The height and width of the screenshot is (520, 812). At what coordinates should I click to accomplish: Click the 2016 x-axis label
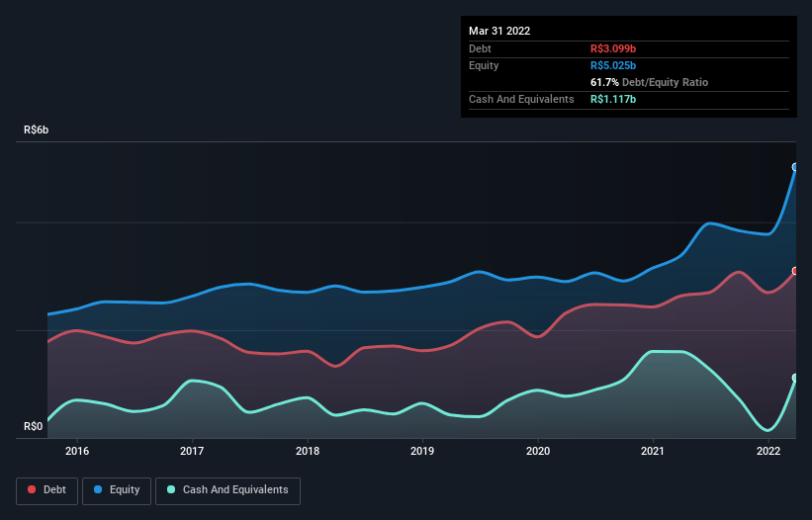(x=77, y=451)
